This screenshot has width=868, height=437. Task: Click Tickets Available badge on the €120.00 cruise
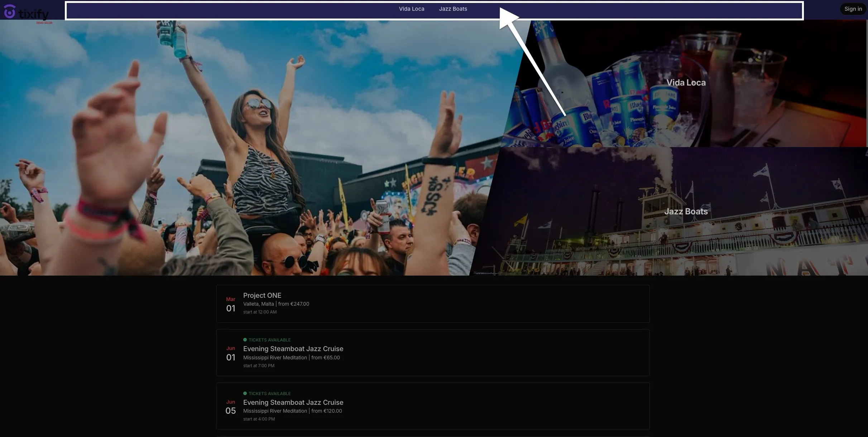click(x=267, y=393)
